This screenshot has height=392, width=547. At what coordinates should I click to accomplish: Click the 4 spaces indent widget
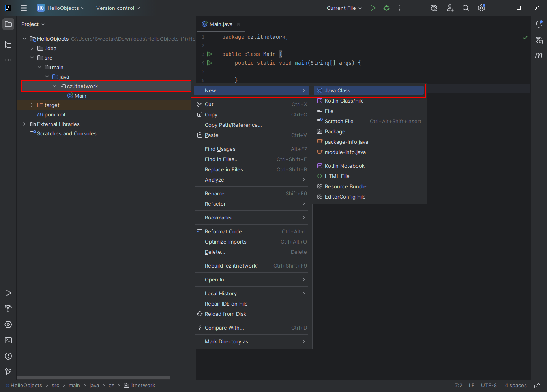[516, 386]
